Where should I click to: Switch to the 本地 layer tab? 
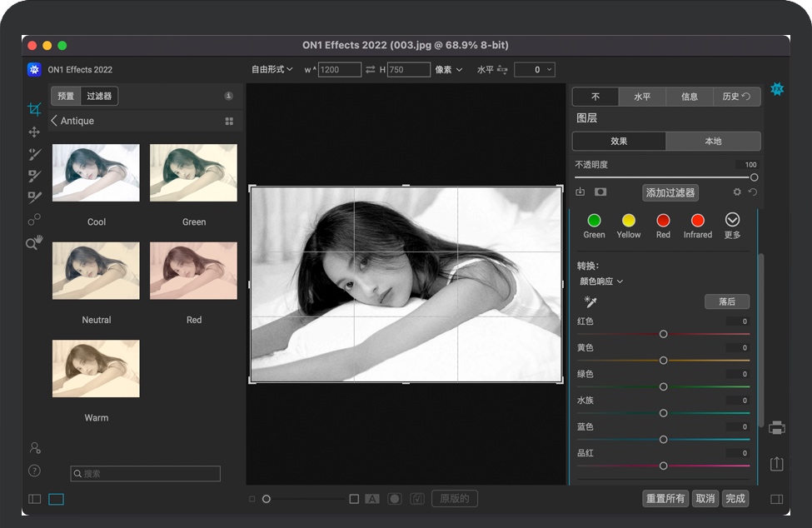(713, 142)
